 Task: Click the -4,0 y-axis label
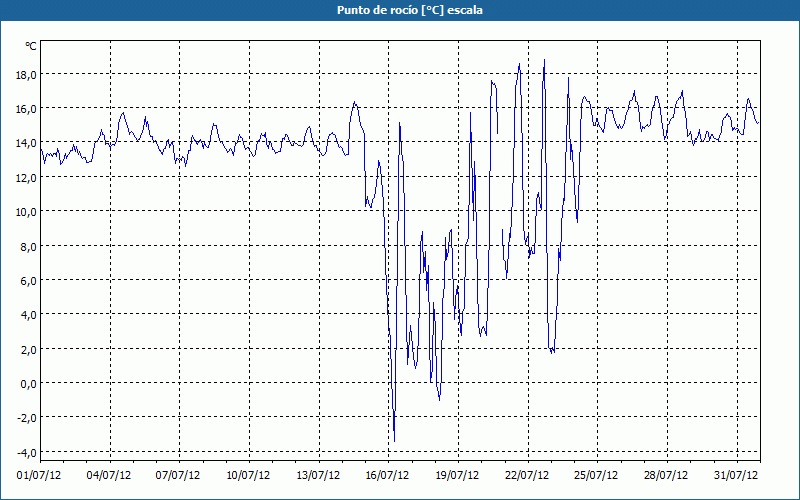pos(26,453)
